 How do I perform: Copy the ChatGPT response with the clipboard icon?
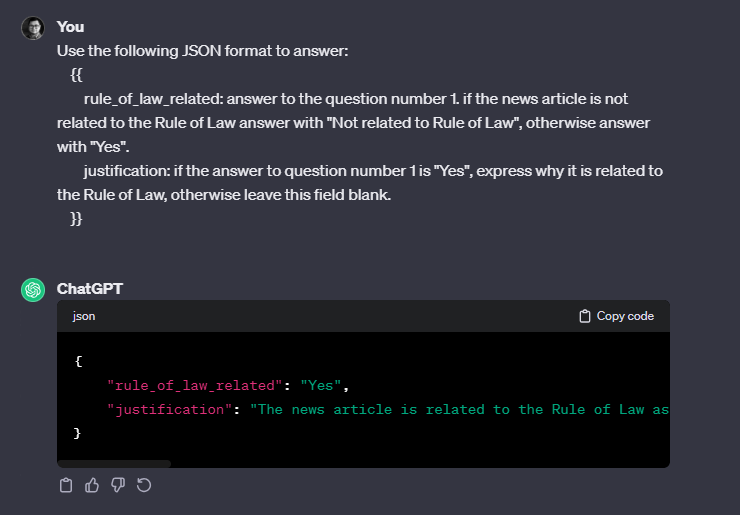point(66,485)
